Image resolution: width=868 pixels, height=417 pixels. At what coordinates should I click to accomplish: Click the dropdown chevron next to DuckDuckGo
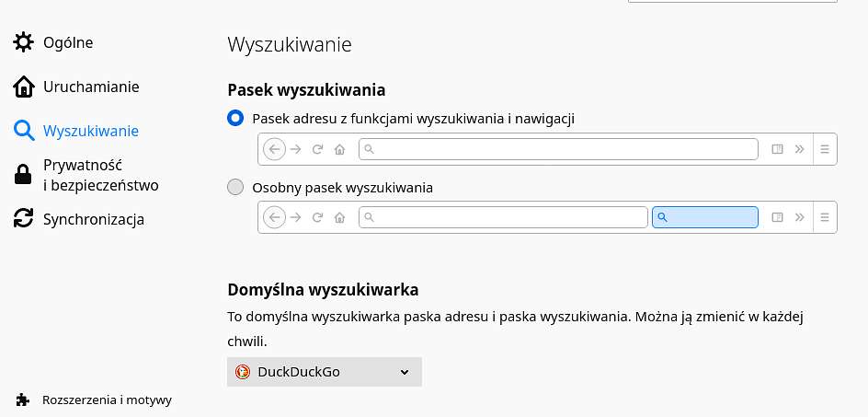tap(405, 372)
